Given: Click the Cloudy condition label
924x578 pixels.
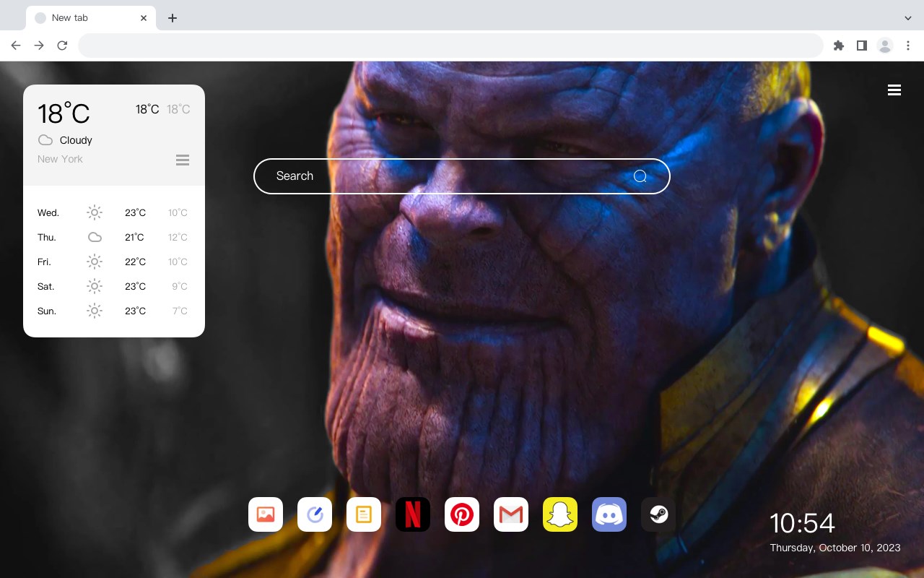Looking at the screenshot, I should coord(76,140).
